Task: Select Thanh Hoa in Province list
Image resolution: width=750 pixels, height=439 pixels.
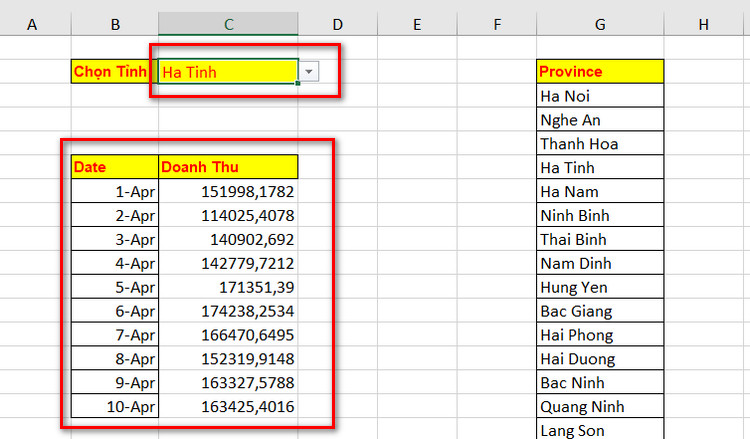Action: (600, 143)
